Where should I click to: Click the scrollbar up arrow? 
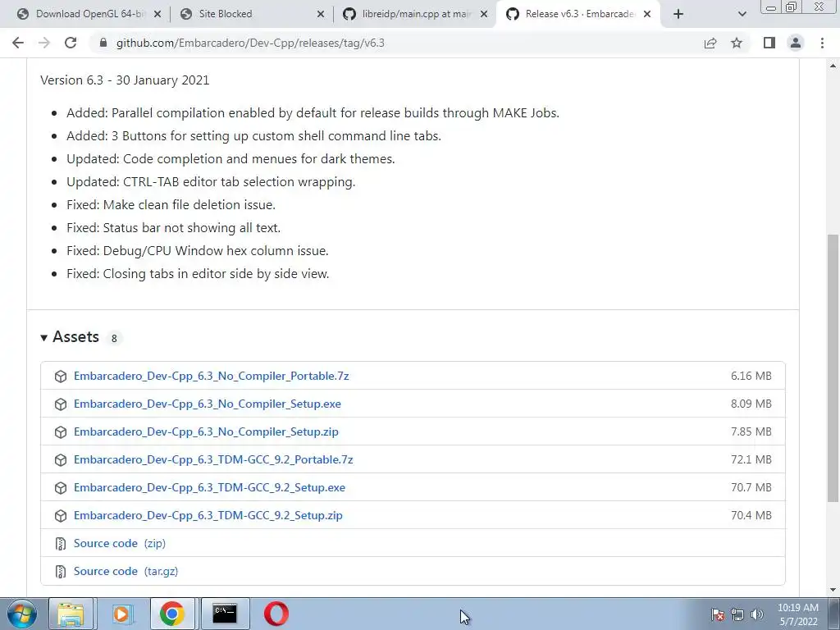[833, 66]
